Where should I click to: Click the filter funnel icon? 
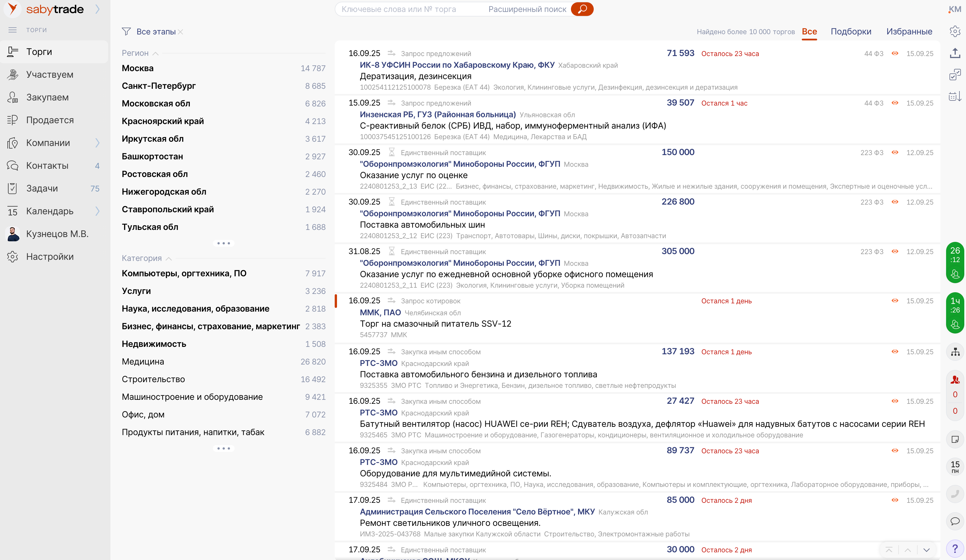126,31
